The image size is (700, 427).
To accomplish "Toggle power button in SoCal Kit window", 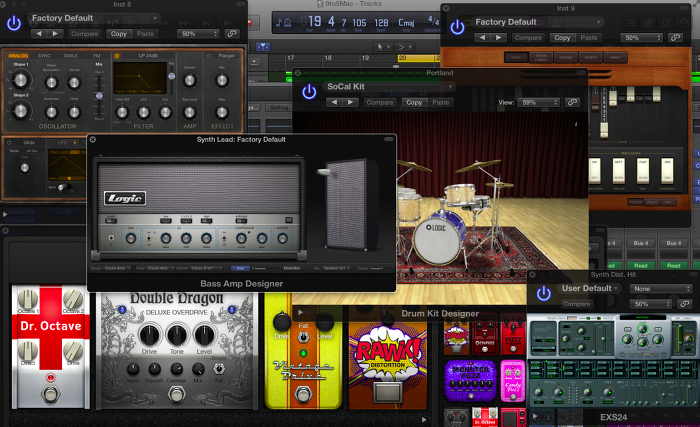I will (x=309, y=92).
